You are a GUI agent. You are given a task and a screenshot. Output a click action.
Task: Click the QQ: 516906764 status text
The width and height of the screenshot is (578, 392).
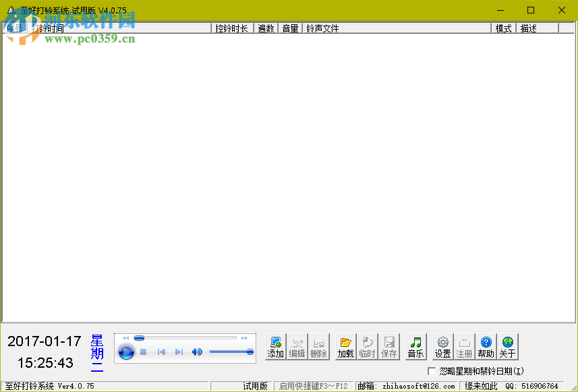[532, 386]
